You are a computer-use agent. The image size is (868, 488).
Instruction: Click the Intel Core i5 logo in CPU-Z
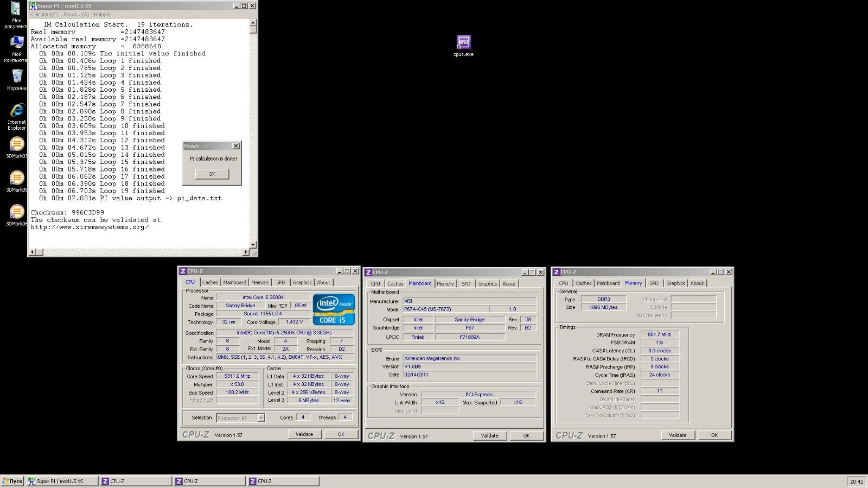point(334,309)
